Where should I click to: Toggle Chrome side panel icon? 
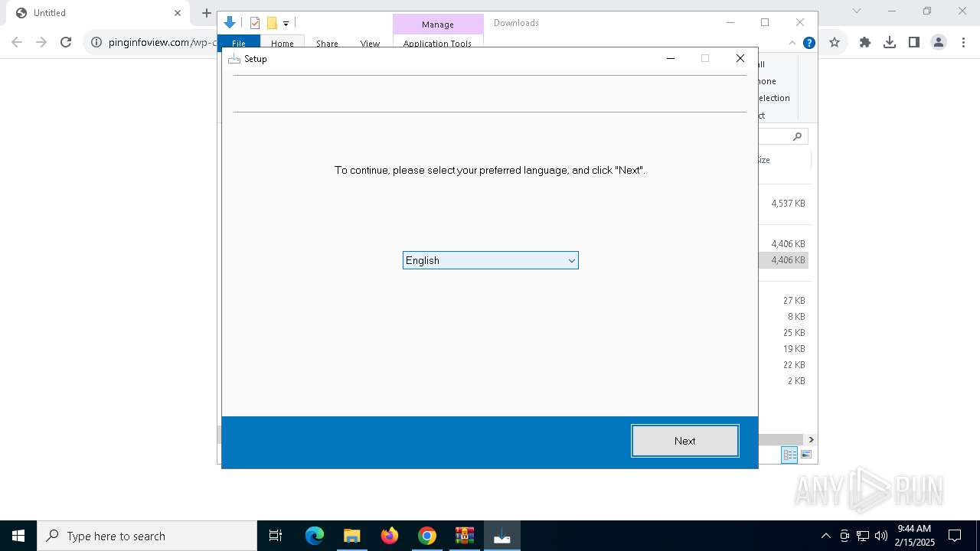point(914,42)
